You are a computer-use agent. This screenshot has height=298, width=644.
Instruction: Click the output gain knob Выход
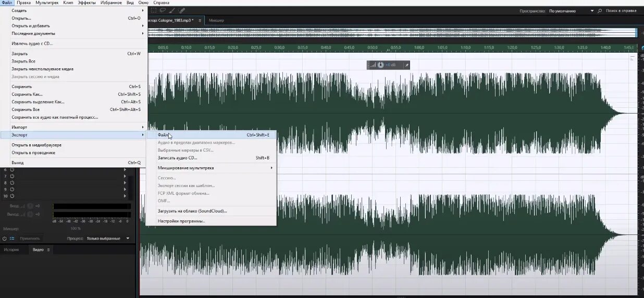pos(30,214)
